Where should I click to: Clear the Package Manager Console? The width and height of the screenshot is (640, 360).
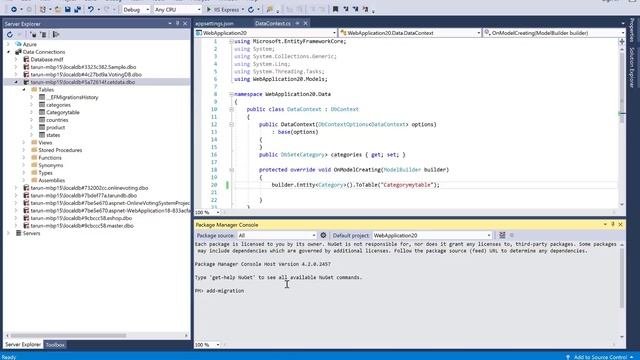point(502,235)
